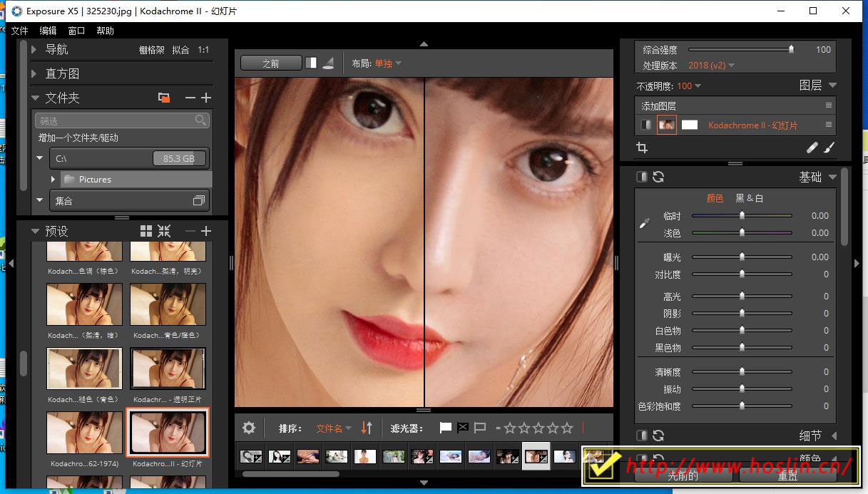Click the folder bookmark icon in 文件夹 header
Screen dimensions: 868x494
tap(164, 98)
